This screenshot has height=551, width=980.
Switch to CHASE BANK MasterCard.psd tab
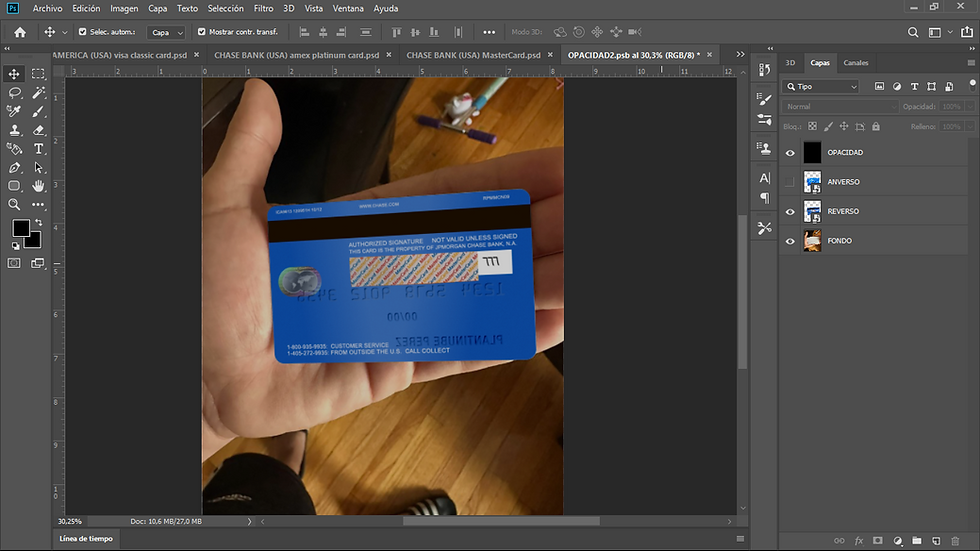click(x=473, y=55)
